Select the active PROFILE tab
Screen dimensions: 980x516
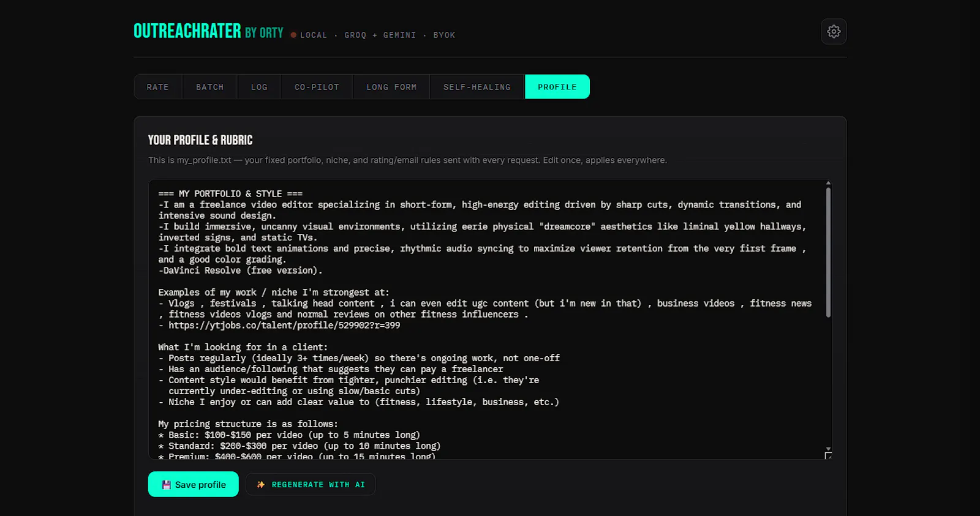(x=557, y=87)
